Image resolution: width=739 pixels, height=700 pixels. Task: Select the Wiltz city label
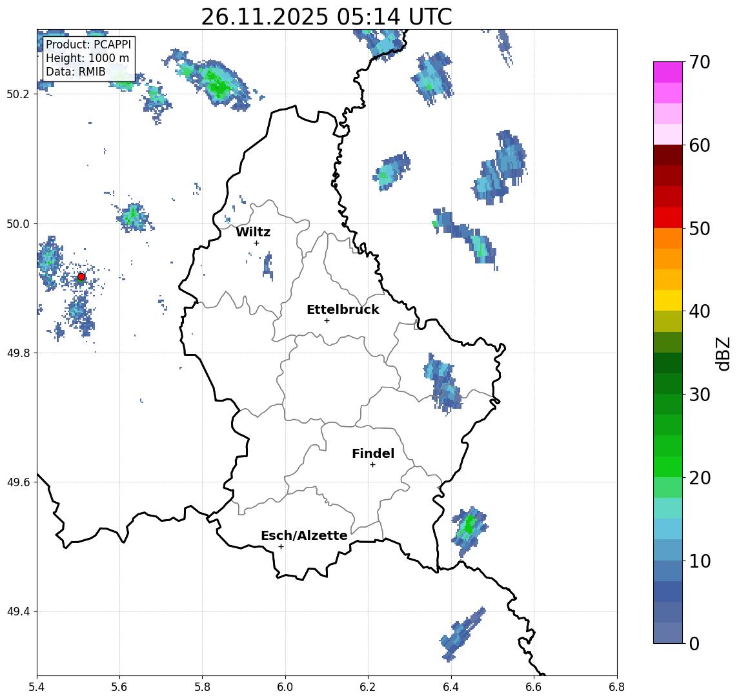(253, 232)
